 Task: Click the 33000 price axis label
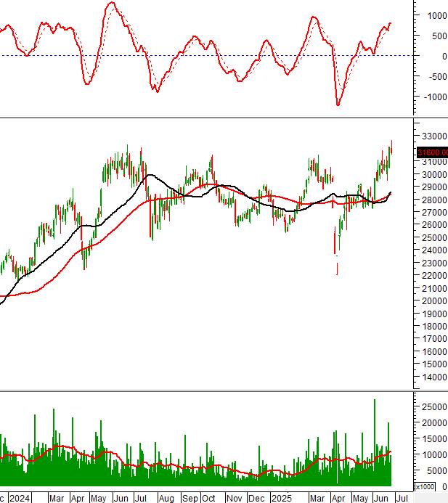tap(434, 136)
